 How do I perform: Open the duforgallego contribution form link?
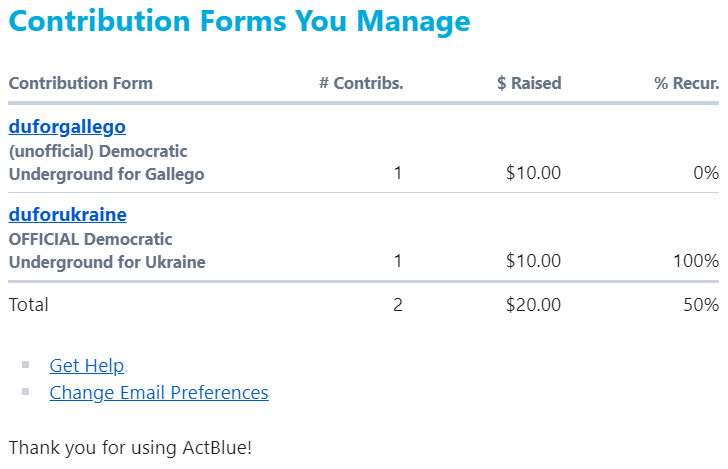point(67,127)
